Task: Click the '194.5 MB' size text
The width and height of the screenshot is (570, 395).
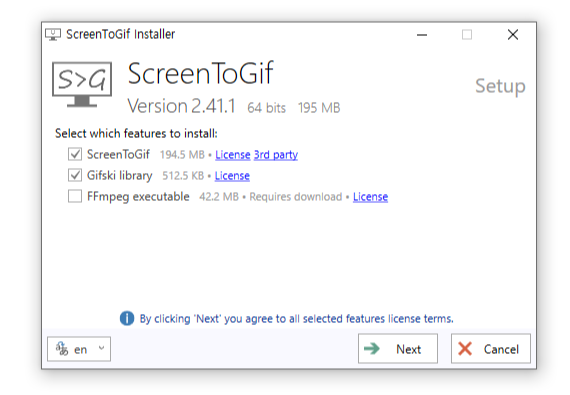Action: coord(182,155)
